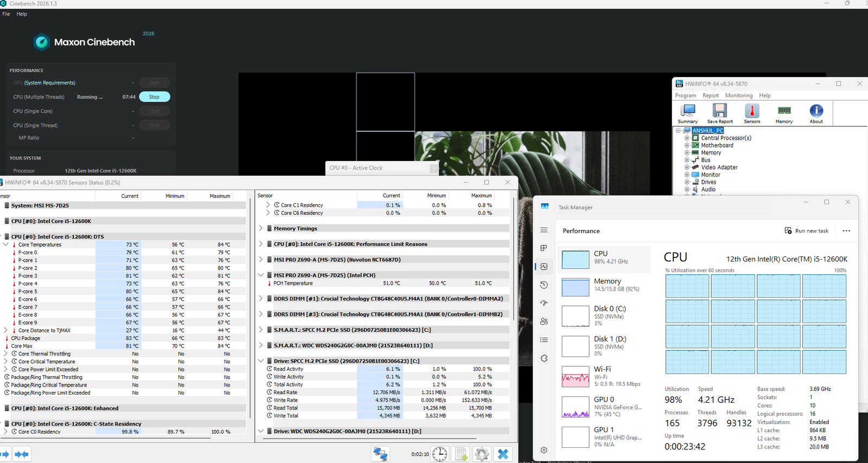
Task: Select the P-core 3 temperature row
Action: tap(124, 276)
